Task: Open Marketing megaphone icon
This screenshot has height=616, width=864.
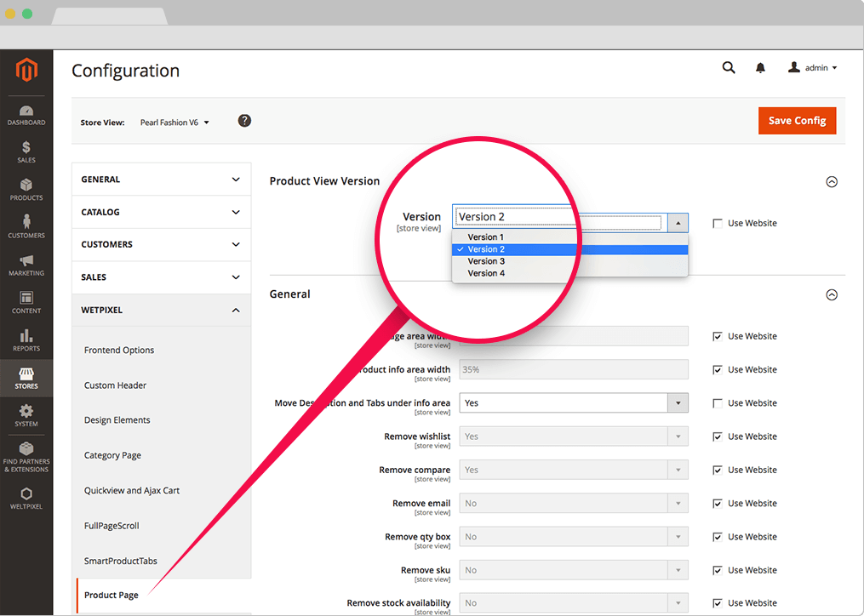Action: click(26, 261)
